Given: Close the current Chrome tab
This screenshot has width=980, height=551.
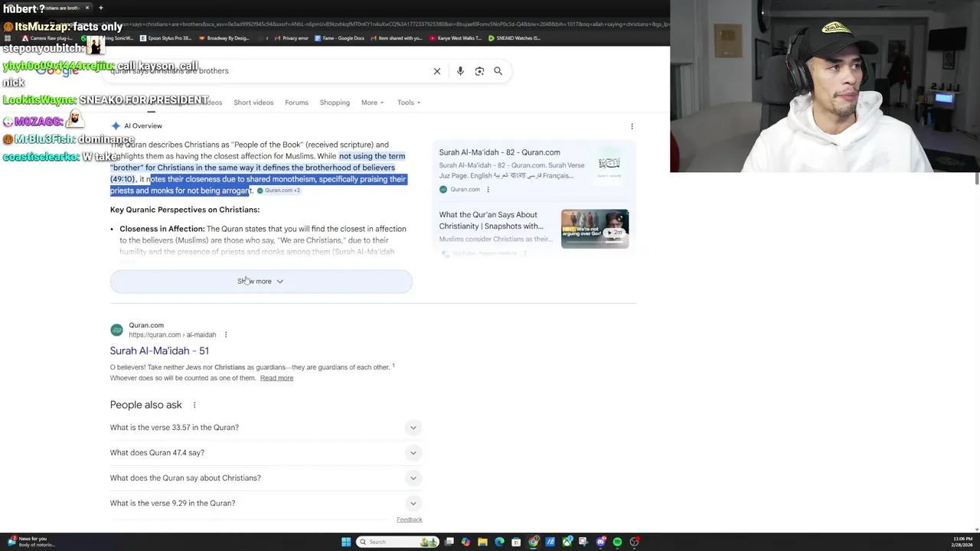Looking at the screenshot, I should click(x=87, y=8).
